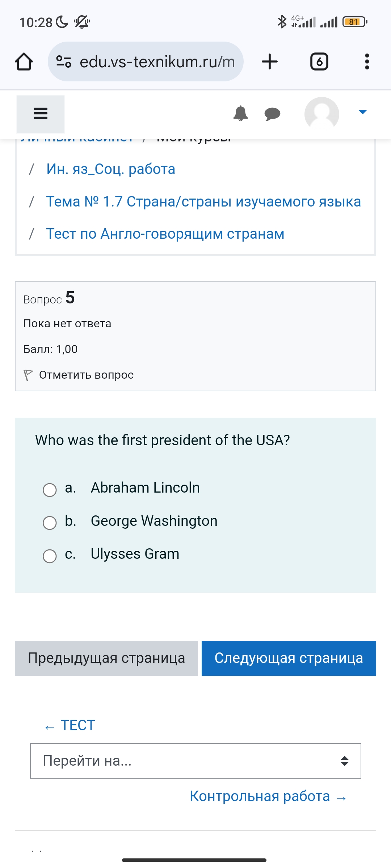The height and width of the screenshot is (868, 391).
Task: Select answer Ulysses Gram
Action: pyautogui.click(x=50, y=556)
